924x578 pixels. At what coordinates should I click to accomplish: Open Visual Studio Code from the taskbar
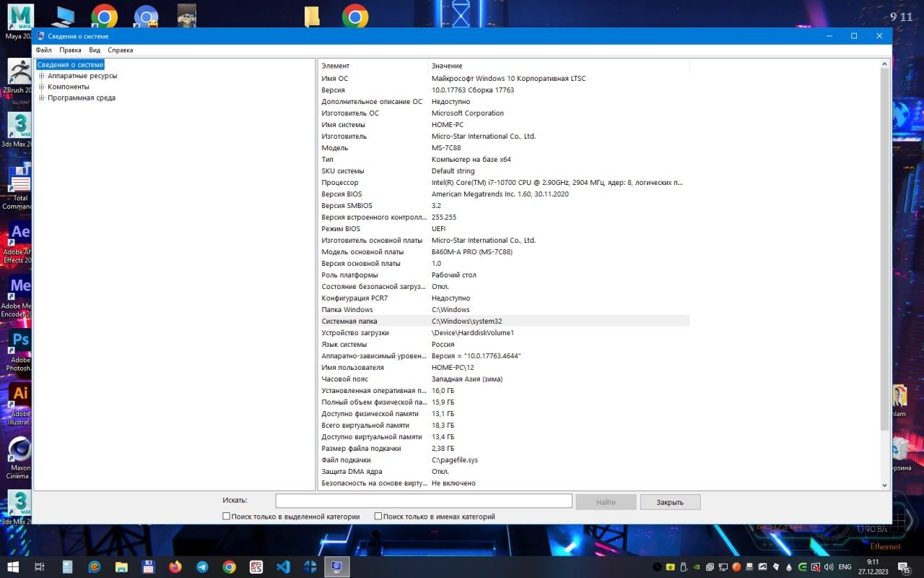[283, 567]
